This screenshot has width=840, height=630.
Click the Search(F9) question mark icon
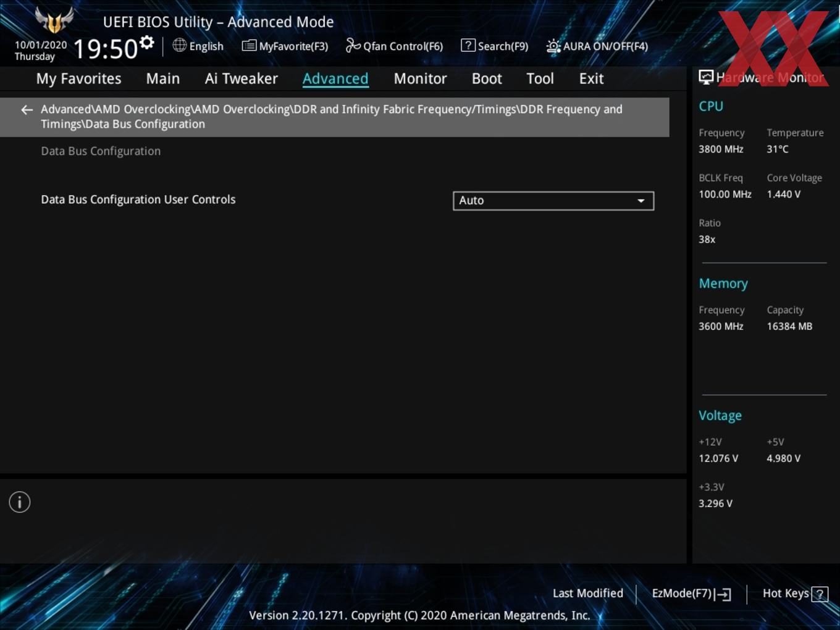[468, 45]
